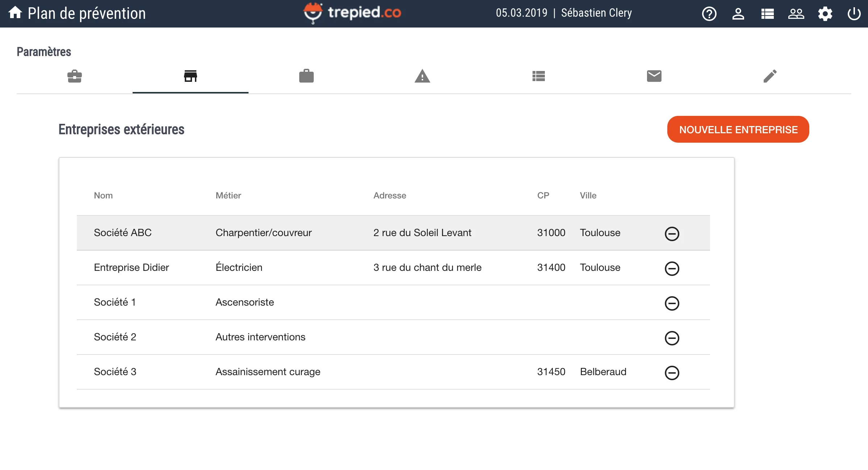Viewport: 868px width, 470px height.
Task: Click the Ascensoriste trade cell
Action: [x=245, y=302]
